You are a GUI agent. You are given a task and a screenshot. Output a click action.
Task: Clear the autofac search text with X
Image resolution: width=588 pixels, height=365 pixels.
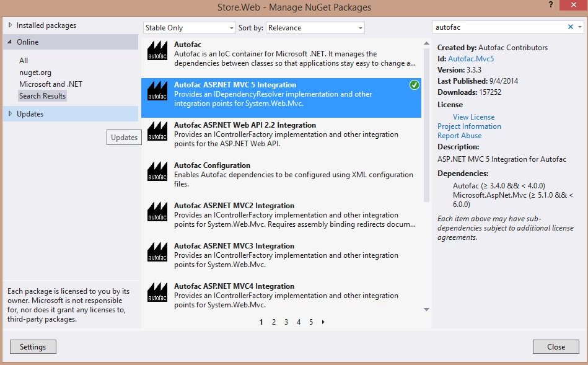[571, 27]
